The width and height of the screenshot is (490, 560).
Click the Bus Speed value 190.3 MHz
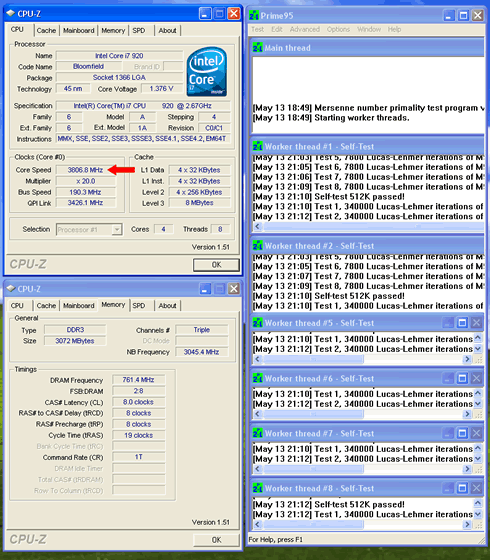click(x=85, y=192)
